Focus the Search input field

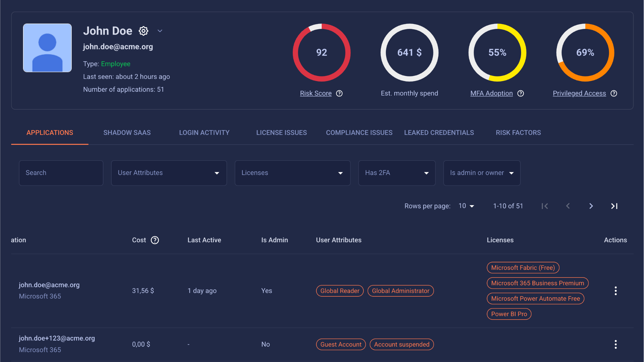(61, 173)
